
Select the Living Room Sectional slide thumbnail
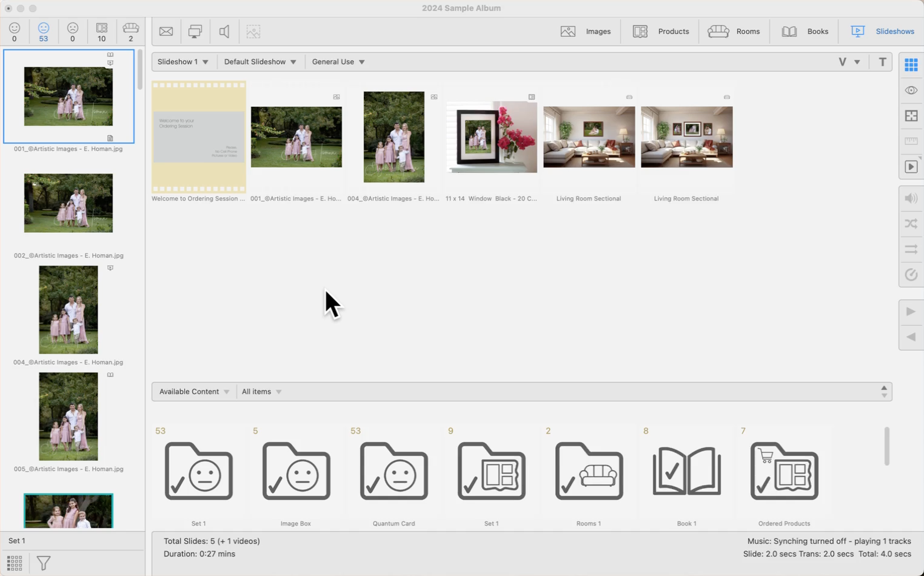pos(589,137)
